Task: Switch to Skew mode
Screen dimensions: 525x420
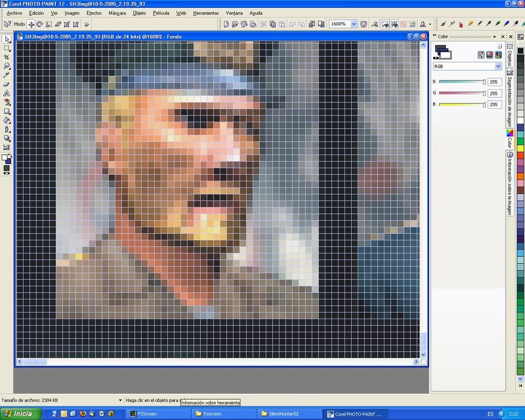Action: tap(58, 24)
